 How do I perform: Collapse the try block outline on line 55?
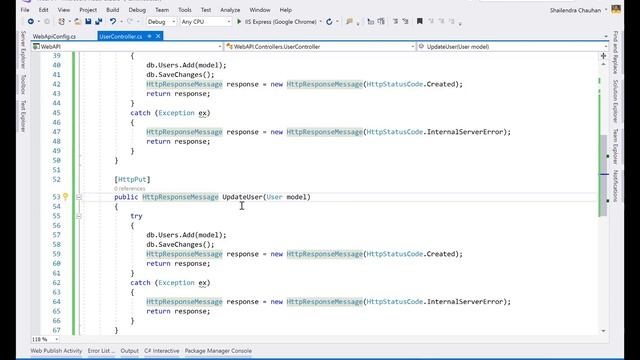79,216
